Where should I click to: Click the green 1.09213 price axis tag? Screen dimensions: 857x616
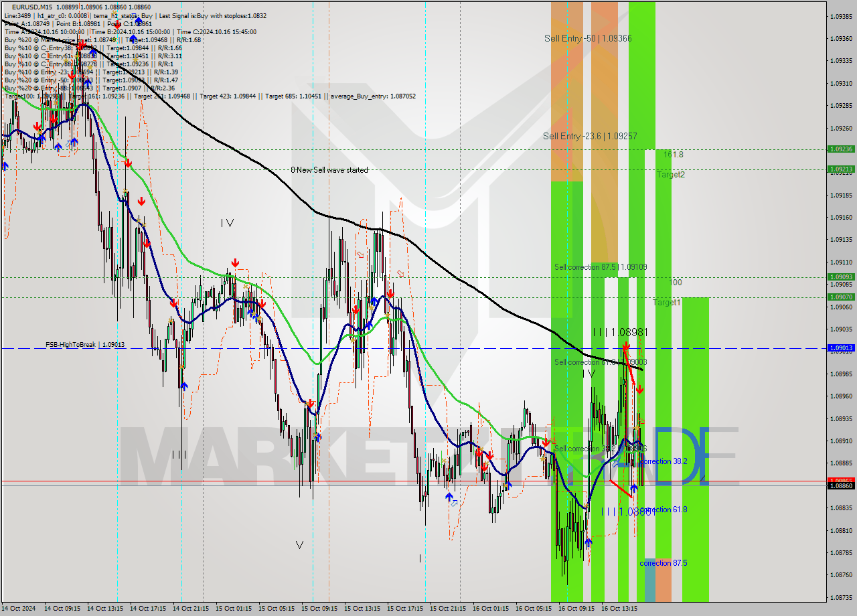(840, 169)
